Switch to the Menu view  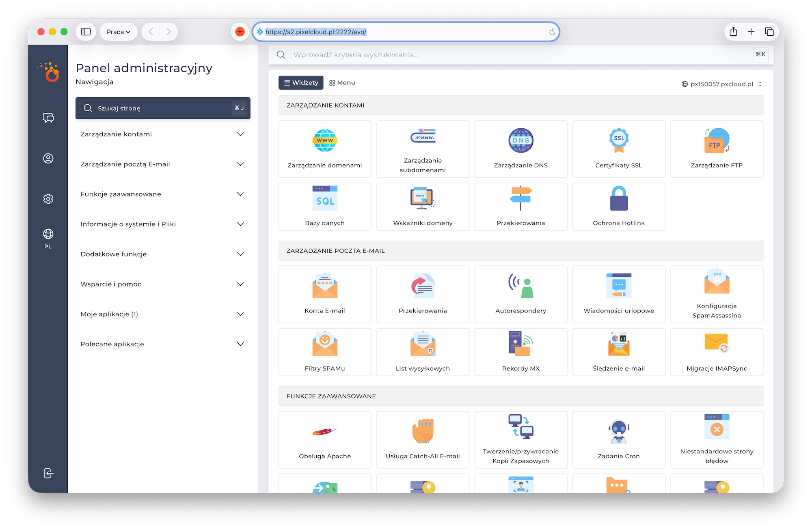point(342,82)
